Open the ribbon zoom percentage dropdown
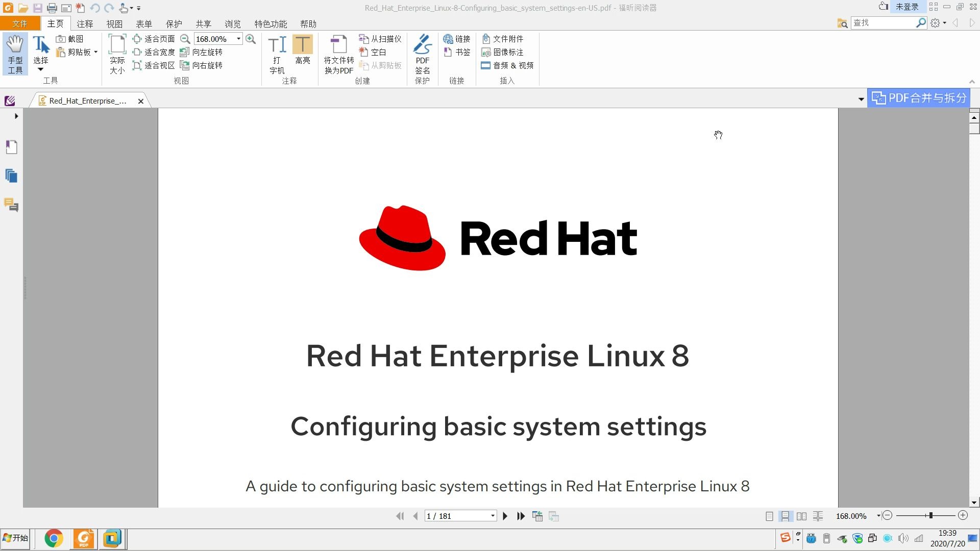Screen dimensions: 980x551 [x=238, y=39]
